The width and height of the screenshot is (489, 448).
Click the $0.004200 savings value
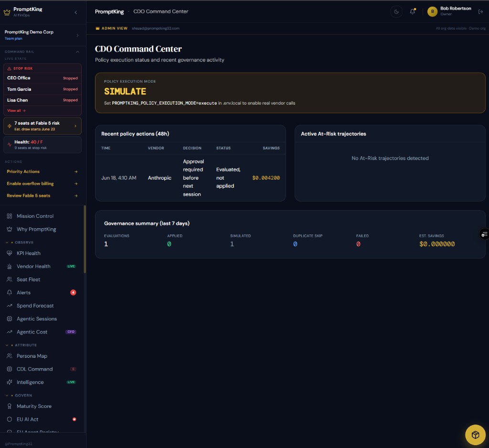point(266,178)
